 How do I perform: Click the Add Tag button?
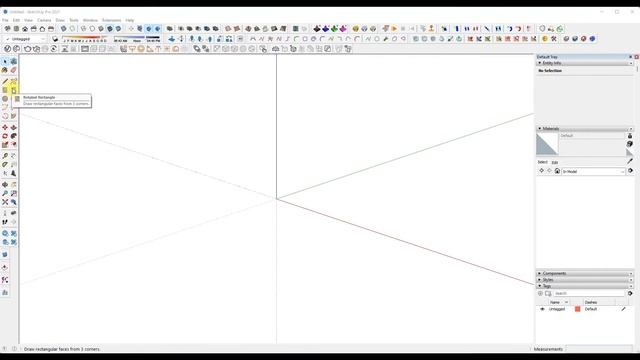coord(540,293)
